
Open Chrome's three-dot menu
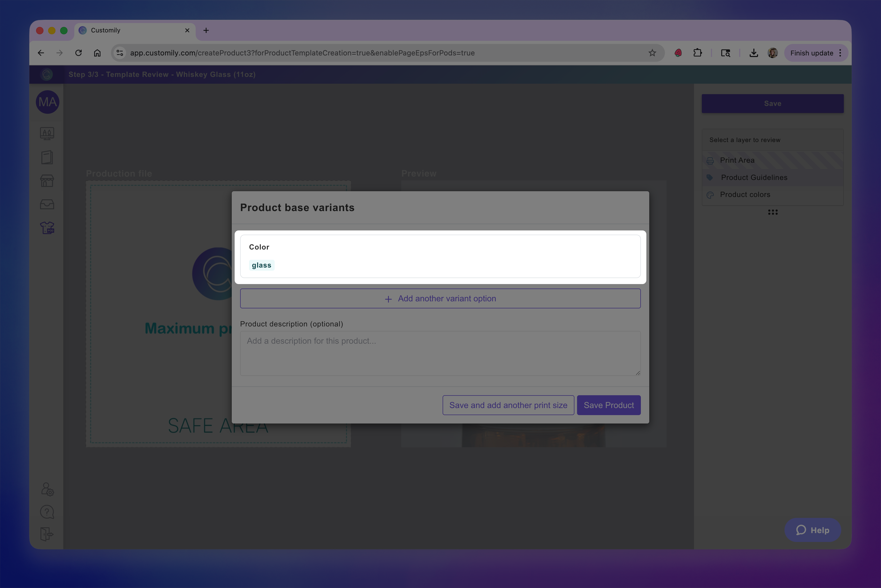[x=840, y=53]
